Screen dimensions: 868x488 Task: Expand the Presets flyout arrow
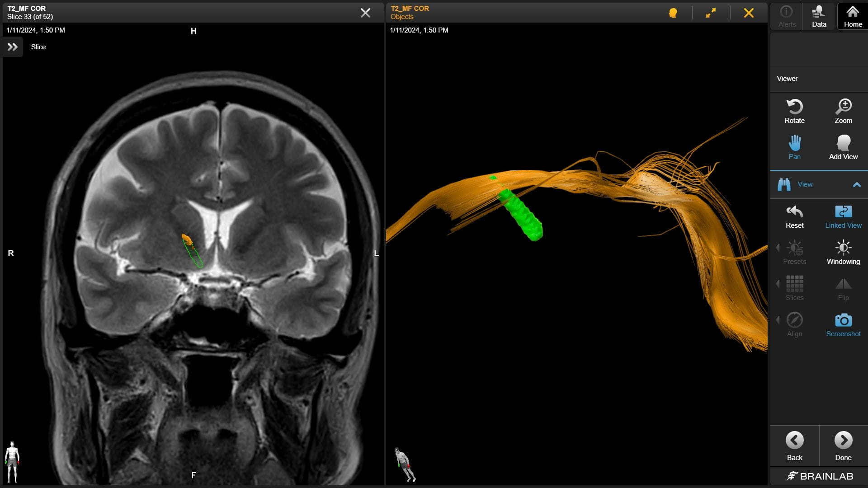point(778,248)
